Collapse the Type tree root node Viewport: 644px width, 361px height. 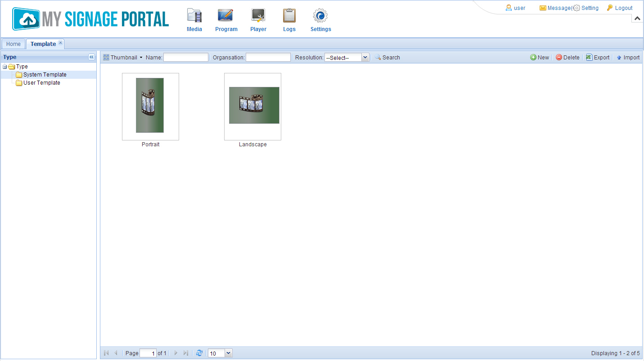tap(5, 67)
